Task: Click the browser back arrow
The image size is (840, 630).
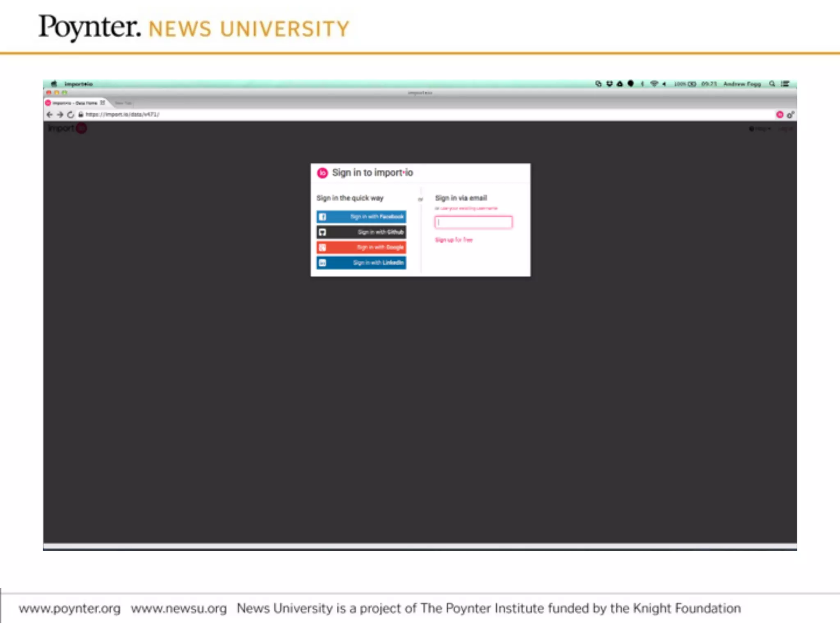Action: click(50, 114)
